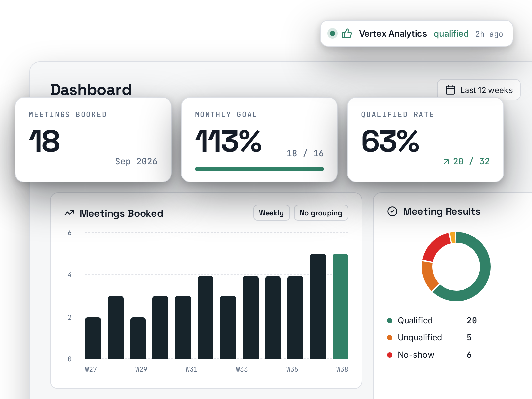The image size is (532, 399).
Task: Click the up-right arrow icon in Qualified Rate card
Action: click(446, 162)
